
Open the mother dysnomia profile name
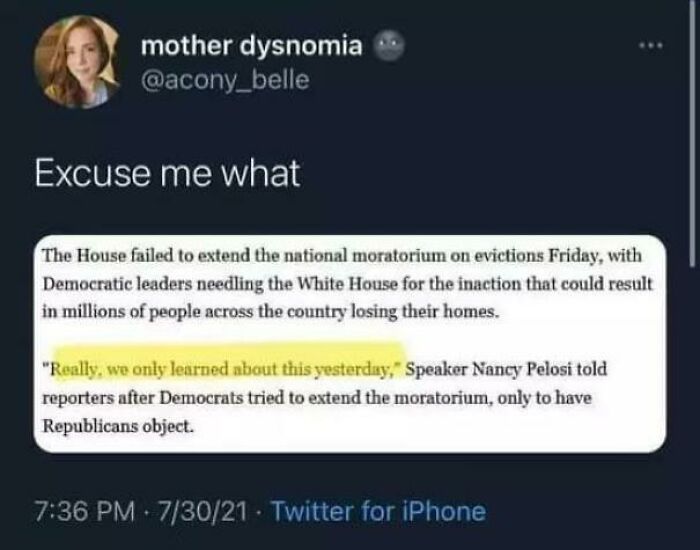point(251,45)
